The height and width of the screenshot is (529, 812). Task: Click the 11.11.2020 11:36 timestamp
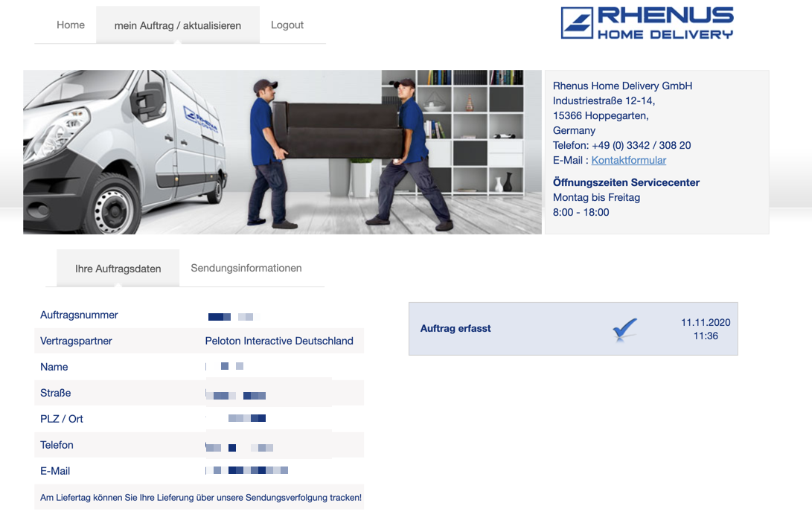[x=705, y=329]
